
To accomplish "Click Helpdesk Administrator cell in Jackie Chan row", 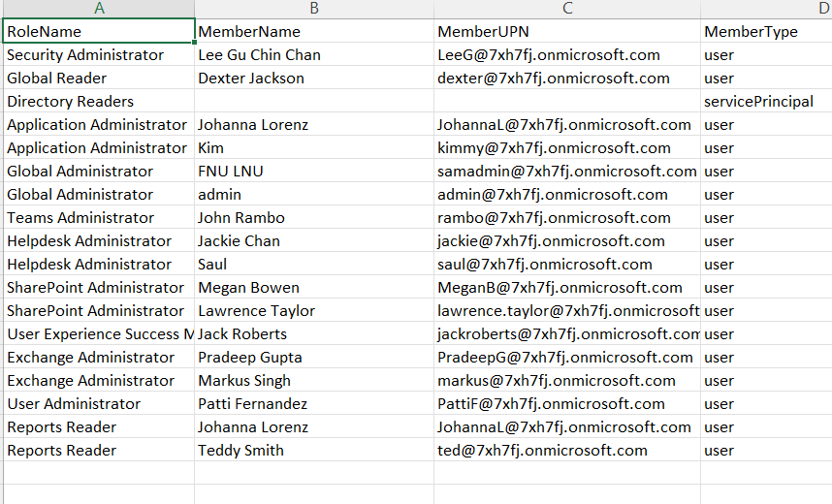I will 99,241.
